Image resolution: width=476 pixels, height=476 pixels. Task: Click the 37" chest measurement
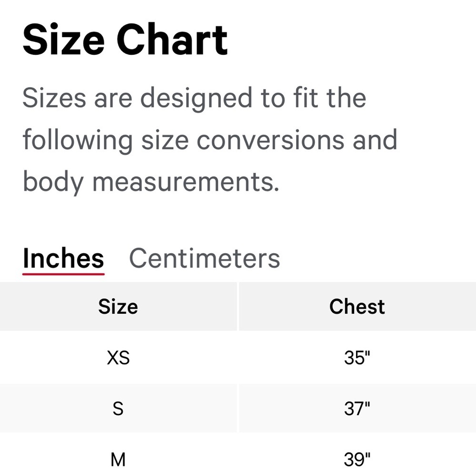pyautogui.click(x=357, y=408)
